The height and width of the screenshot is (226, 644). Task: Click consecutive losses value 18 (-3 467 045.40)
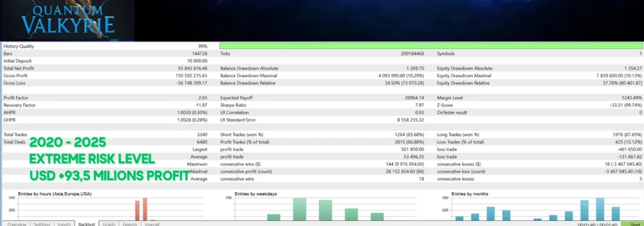click(x=625, y=164)
